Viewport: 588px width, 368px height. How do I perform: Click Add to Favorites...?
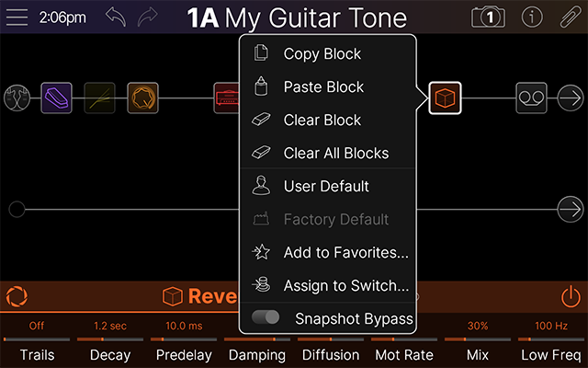point(345,252)
